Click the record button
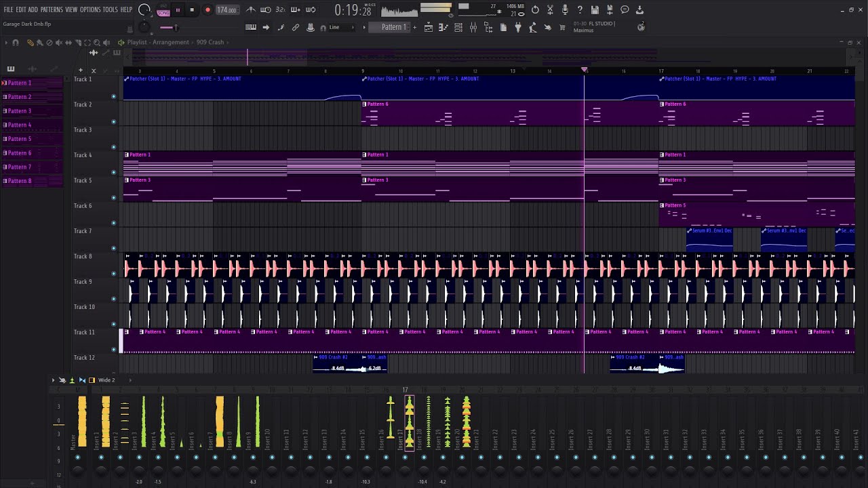Image resolution: width=868 pixels, height=488 pixels. (x=208, y=9)
